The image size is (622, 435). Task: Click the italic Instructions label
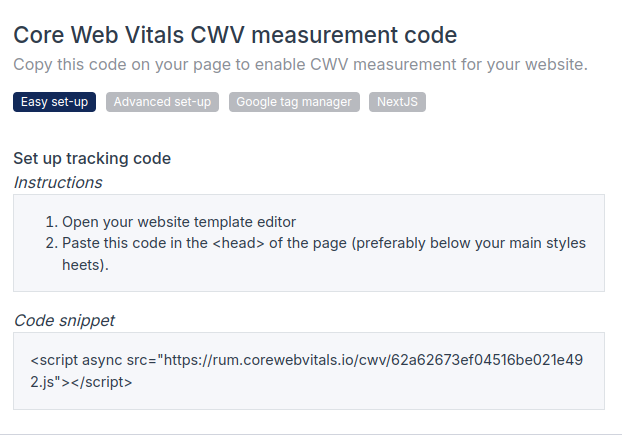[58, 182]
